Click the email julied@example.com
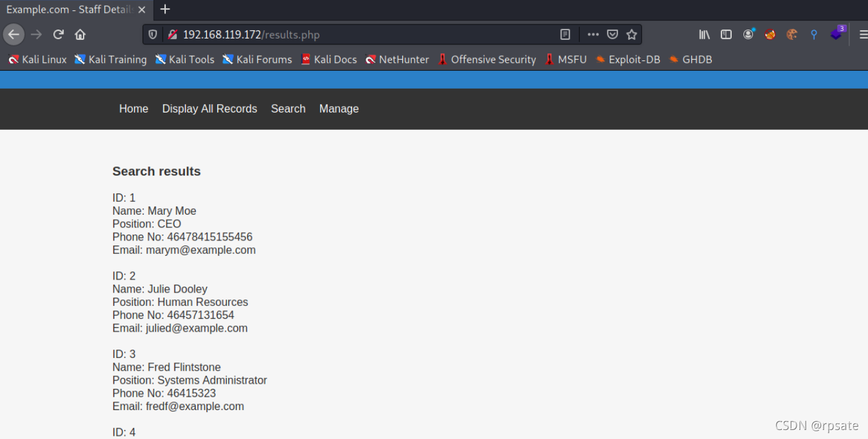 [x=197, y=328]
